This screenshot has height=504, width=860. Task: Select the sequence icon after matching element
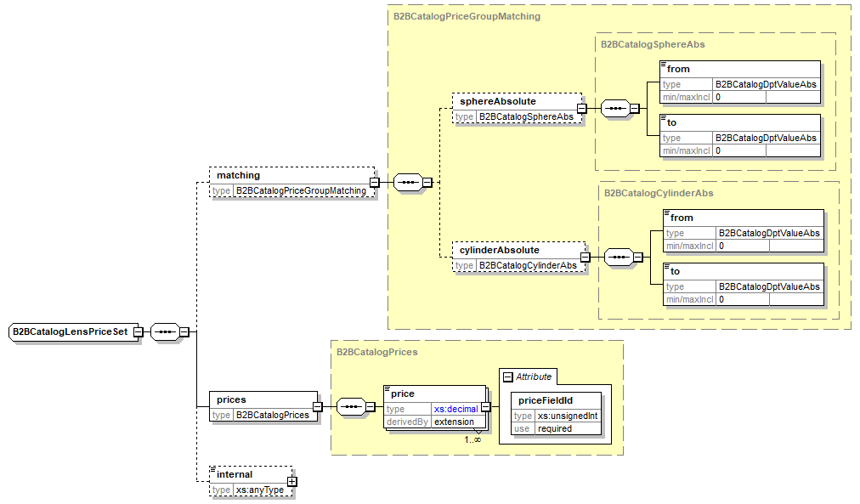click(407, 182)
